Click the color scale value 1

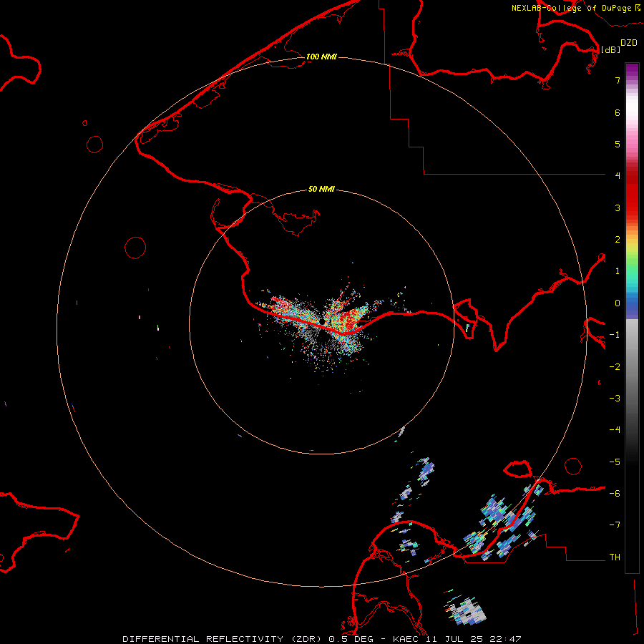pos(618,271)
